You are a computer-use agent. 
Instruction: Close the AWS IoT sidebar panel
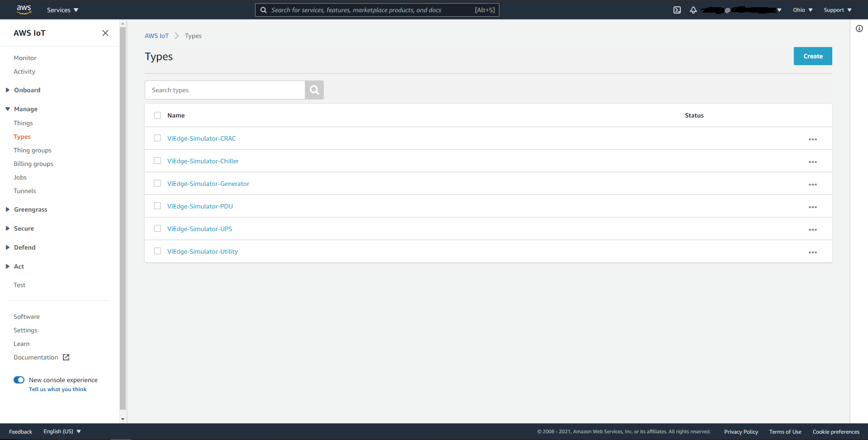click(x=105, y=33)
